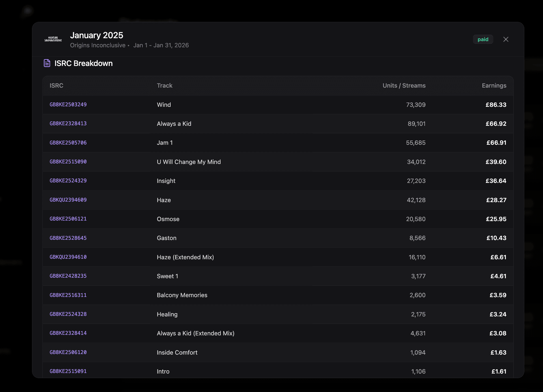Screen dimensions: 543x392
Task: Open ISRC code GBKQU2394610
Action: (68, 257)
